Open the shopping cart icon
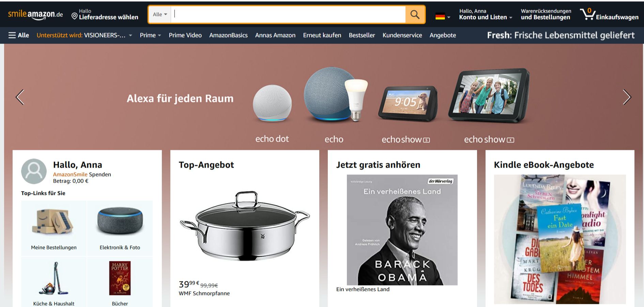This screenshot has width=644, height=307. pyautogui.click(x=587, y=14)
